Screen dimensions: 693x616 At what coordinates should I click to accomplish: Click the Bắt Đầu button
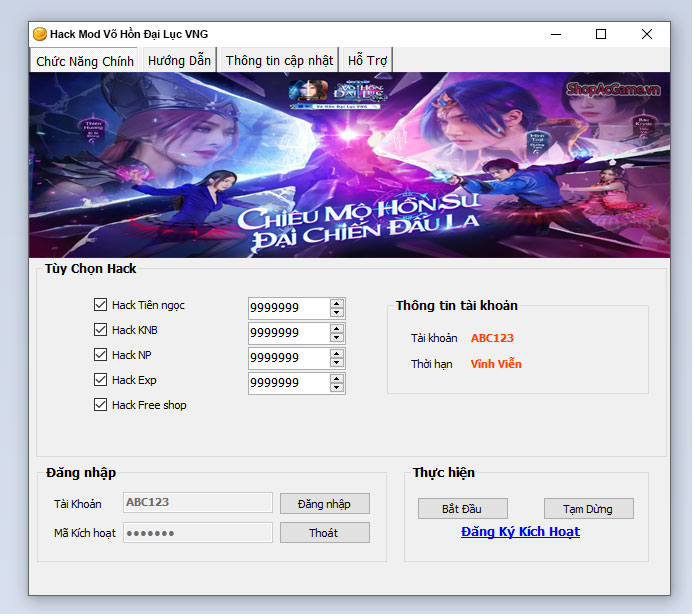point(463,509)
